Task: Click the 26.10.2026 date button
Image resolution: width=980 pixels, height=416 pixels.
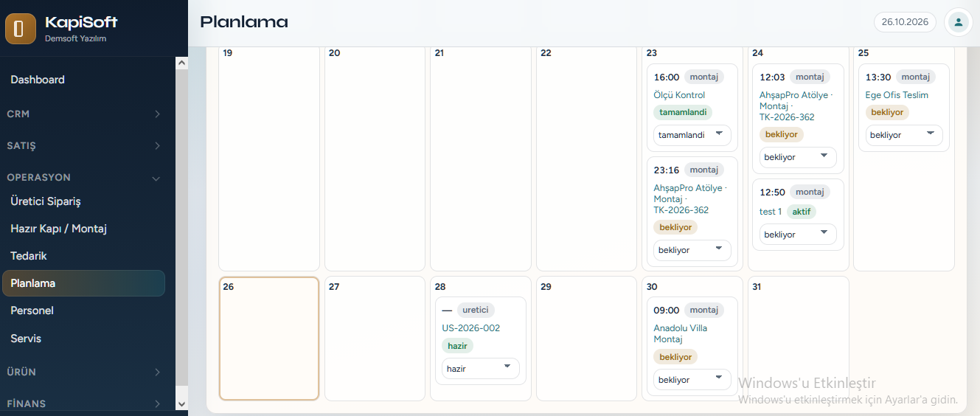Action: point(905,22)
